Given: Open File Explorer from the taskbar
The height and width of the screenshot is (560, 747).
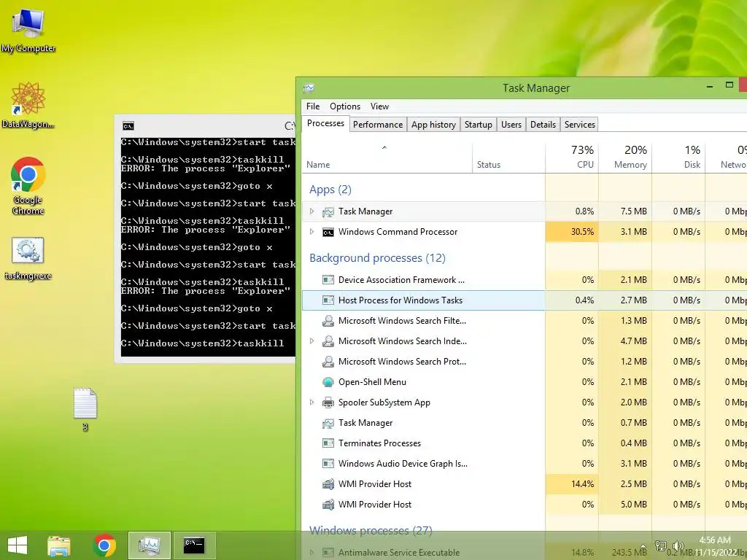Looking at the screenshot, I should (x=59, y=545).
